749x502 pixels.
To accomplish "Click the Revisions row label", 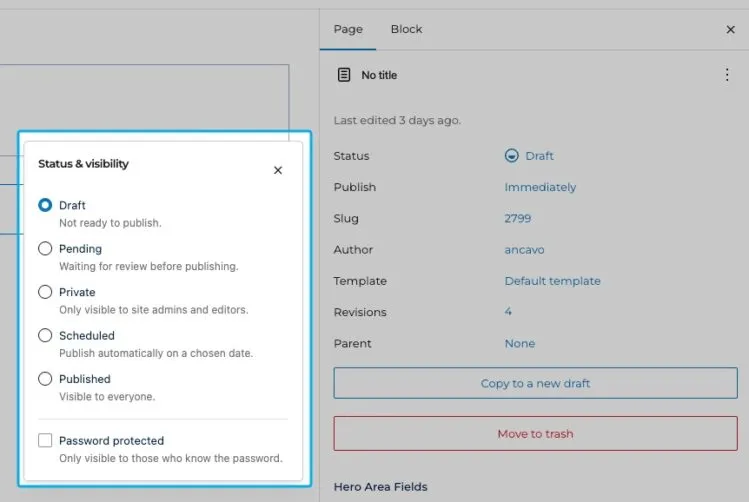I will point(360,312).
